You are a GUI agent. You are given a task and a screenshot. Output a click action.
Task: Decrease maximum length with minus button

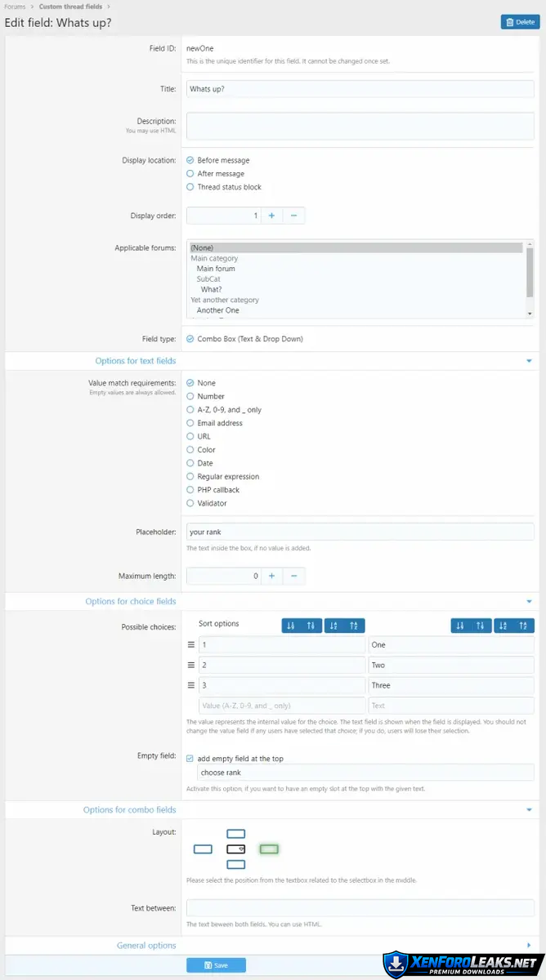tap(293, 576)
